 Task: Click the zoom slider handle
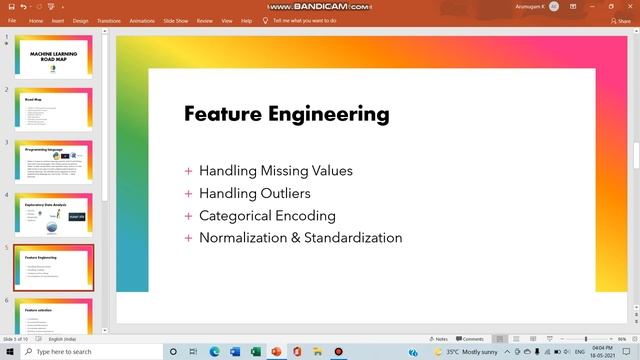pos(586,339)
